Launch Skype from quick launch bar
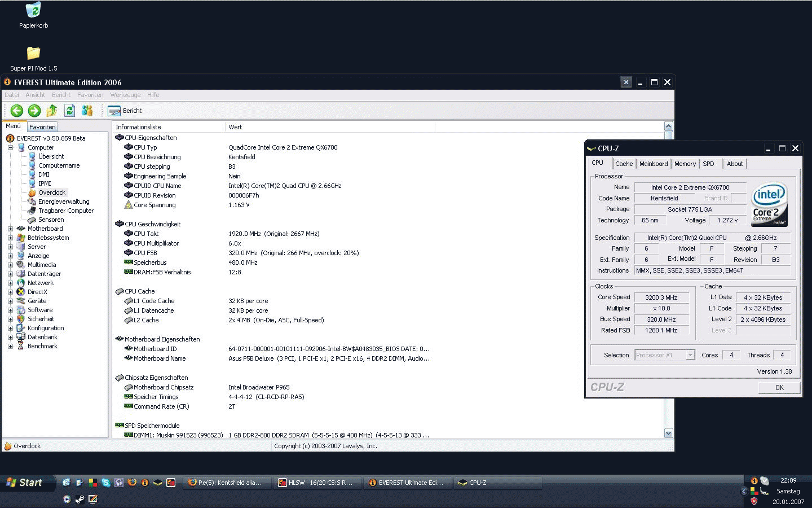 click(x=105, y=483)
